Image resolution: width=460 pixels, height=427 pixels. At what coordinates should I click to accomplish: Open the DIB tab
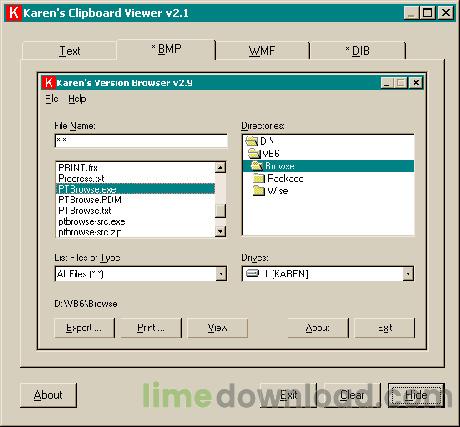point(358,51)
